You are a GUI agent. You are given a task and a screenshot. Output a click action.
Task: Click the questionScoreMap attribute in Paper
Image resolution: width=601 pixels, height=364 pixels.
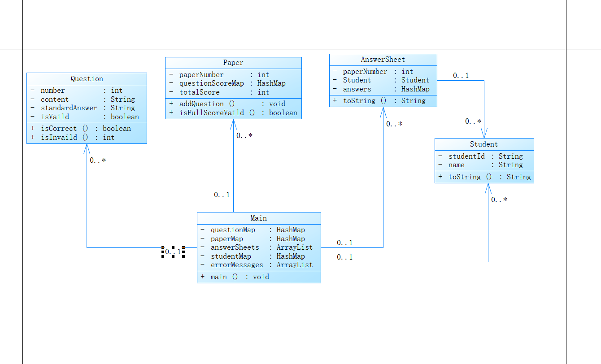[x=233, y=83]
